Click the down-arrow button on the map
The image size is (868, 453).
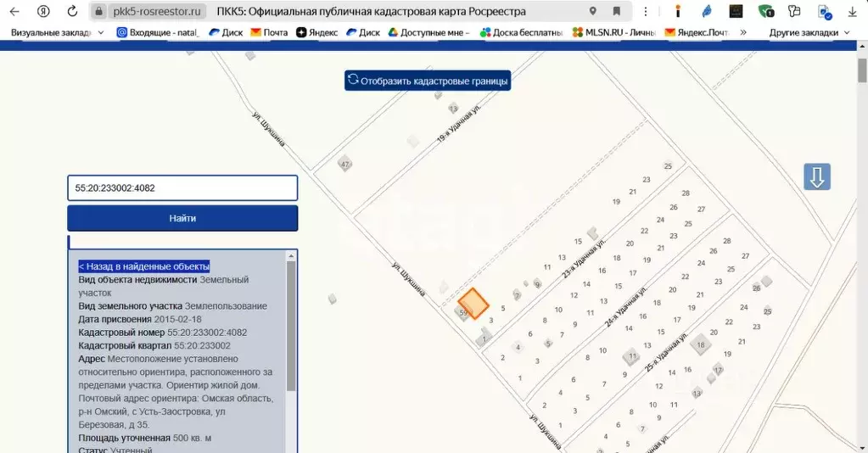[817, 177]
